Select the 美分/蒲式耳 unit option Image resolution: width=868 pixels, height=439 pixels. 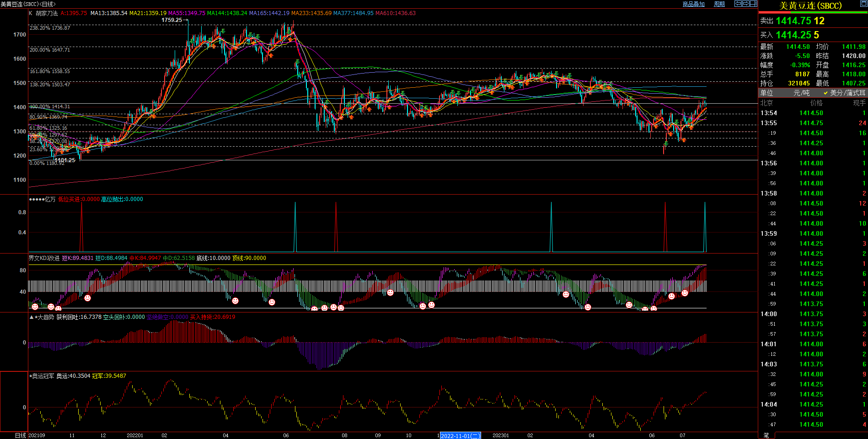pos(847,93)
